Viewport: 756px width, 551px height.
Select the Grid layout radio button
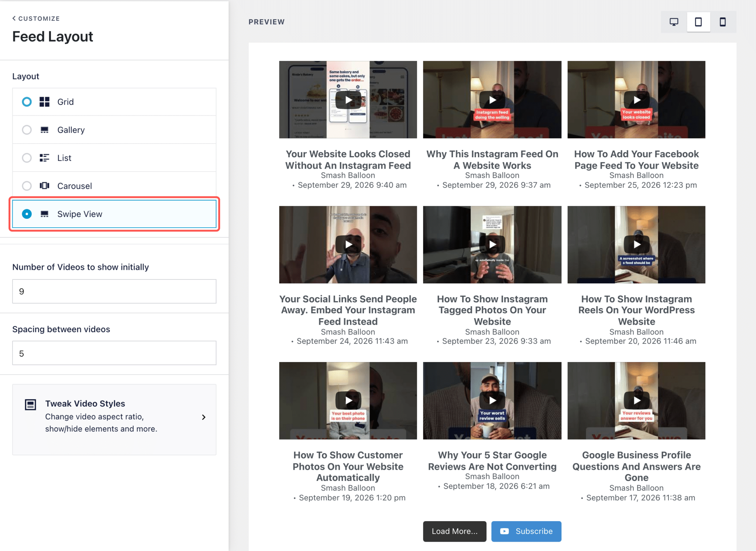pyautogui.click(x=27, y=102)
